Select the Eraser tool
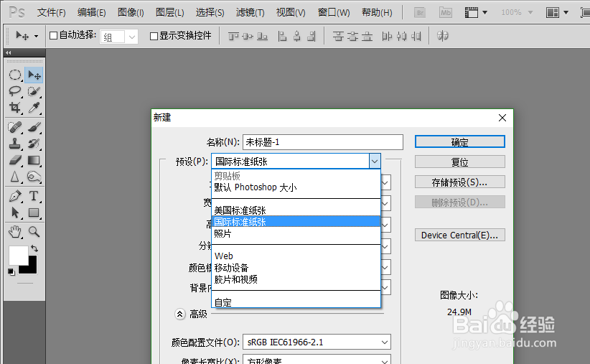This screenshot has width=590, height=364. (15, 160)
